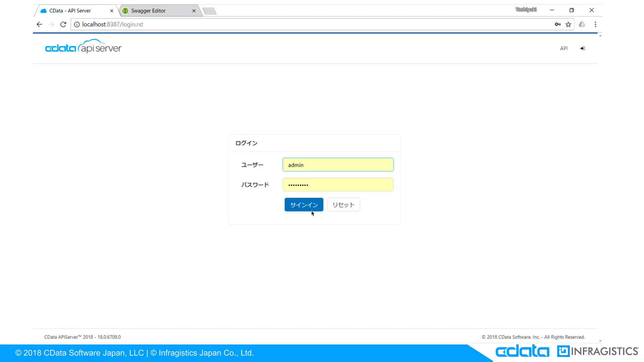Click the リセット reset button
The height and width of the screenshot is (362, 644).
tap(343, 205)
